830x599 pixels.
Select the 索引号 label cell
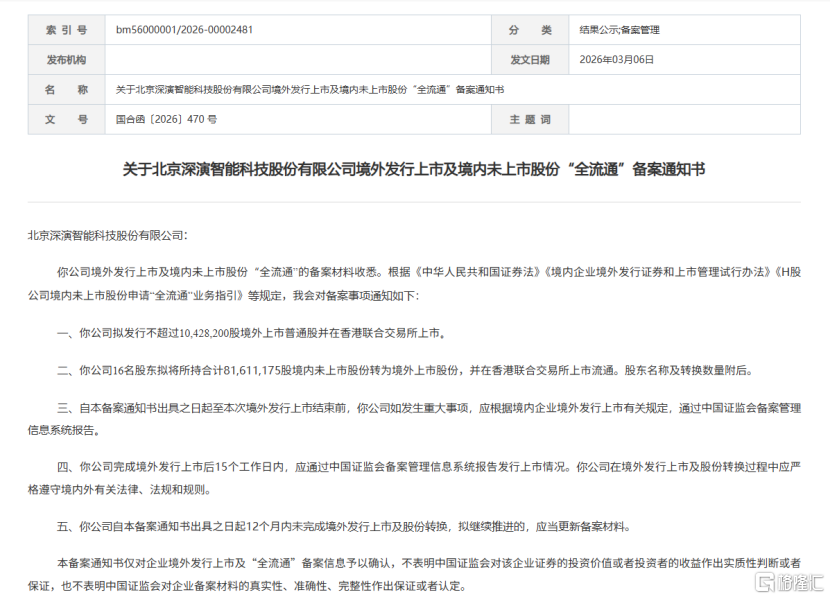[x=60, y=30]
